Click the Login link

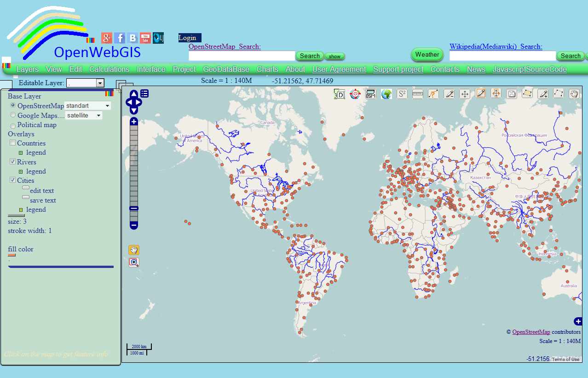click(187, 38)
